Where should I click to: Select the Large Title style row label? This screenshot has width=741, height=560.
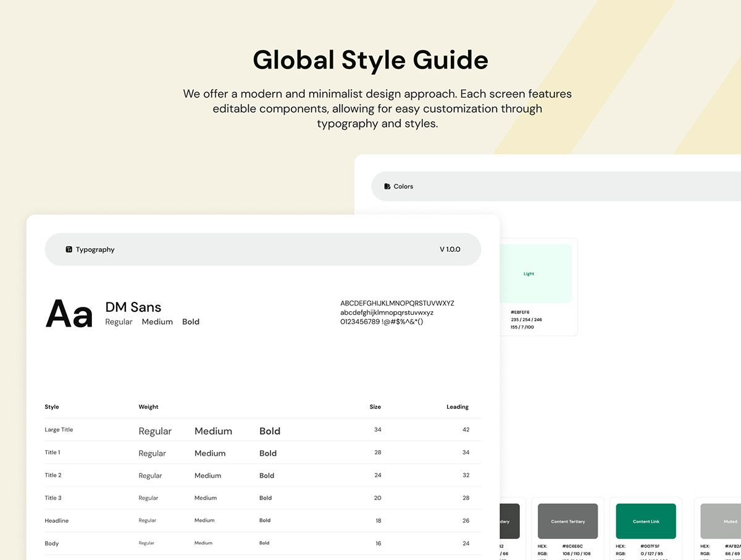pyautogui.click(x=59, y=430)
